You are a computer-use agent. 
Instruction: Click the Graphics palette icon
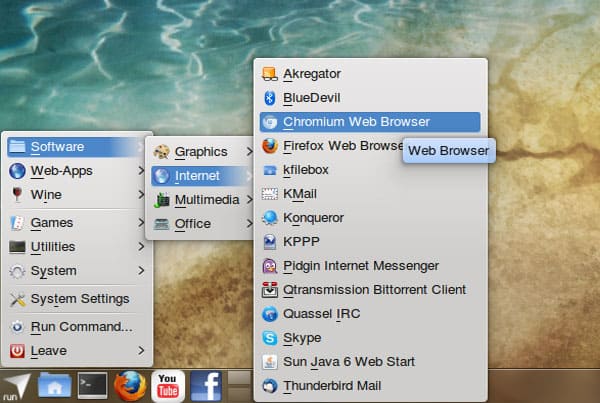pyautogui.click(x=161, y=152)
